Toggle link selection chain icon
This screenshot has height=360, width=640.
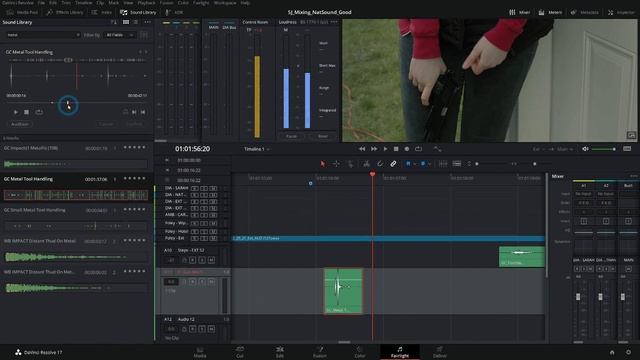pyautogui.click(x=393, y=164)
